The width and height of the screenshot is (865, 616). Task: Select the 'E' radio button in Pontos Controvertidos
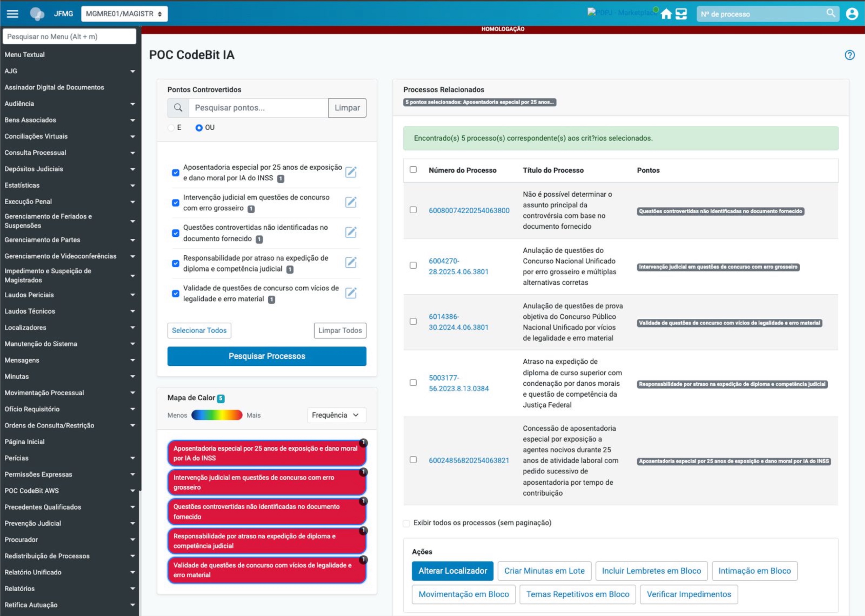click(171, 128)
